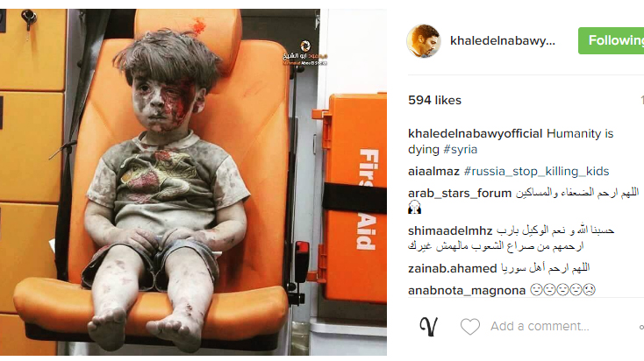644x361 pixels.
Task: Open khaledelnabawy profile picture
Action: 424,40
